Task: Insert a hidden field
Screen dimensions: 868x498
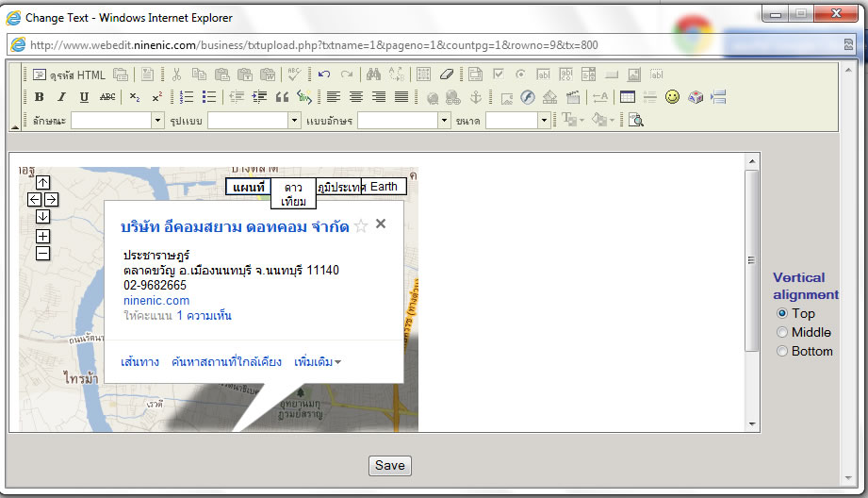Action: click(x=657, y=75)
